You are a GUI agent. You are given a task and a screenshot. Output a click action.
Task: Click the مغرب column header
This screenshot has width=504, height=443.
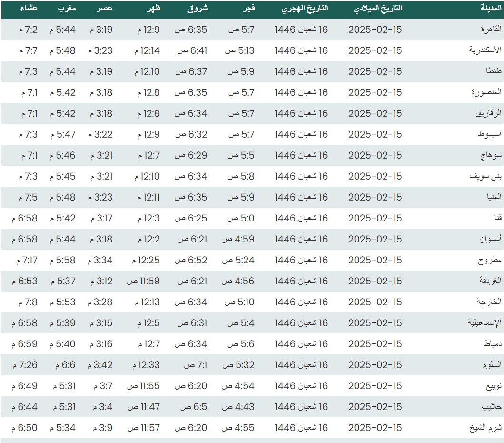[x=66, y=8]
